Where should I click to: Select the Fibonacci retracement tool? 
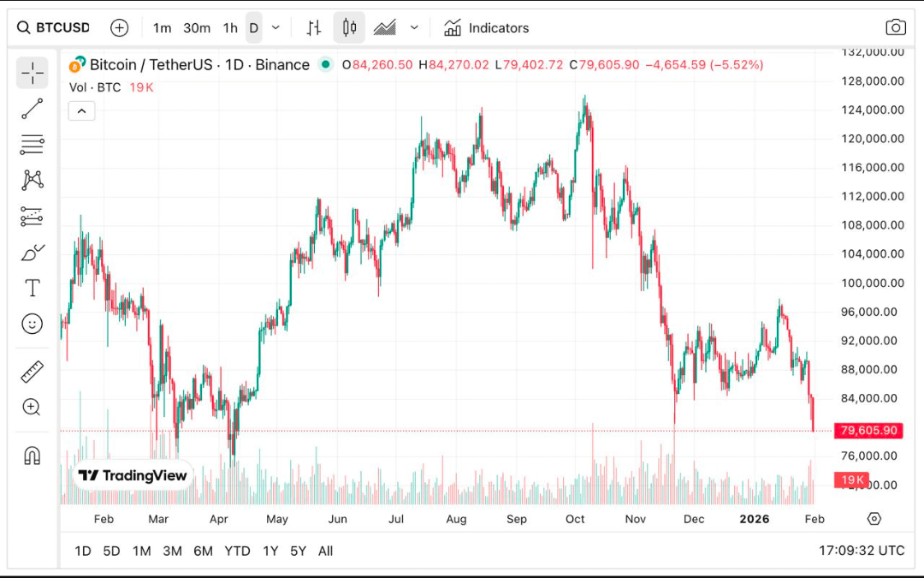click(x=33, y=145)
